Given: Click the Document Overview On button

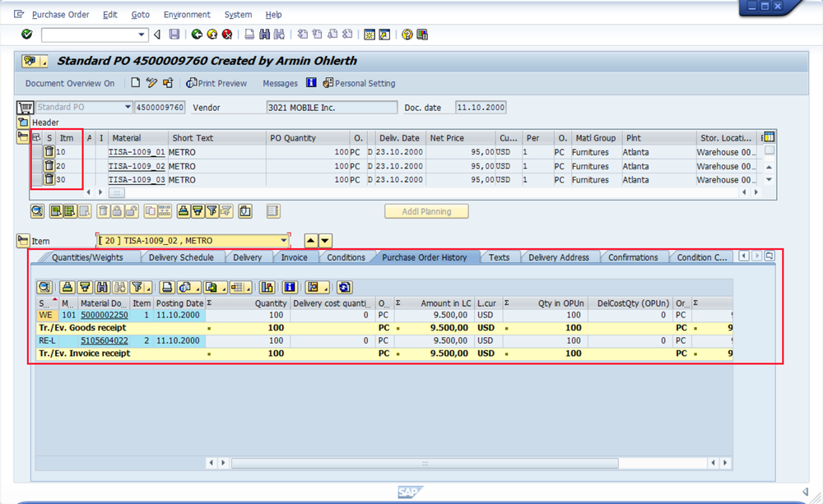Looking at the screenshot, I should pyautogui.click(x=70, y=83).
